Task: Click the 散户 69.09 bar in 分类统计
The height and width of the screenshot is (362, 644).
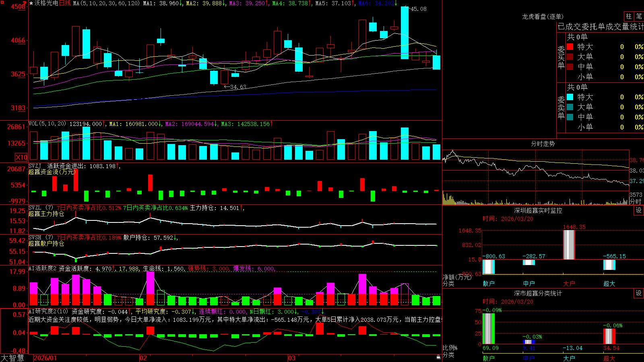Action: 488,329
